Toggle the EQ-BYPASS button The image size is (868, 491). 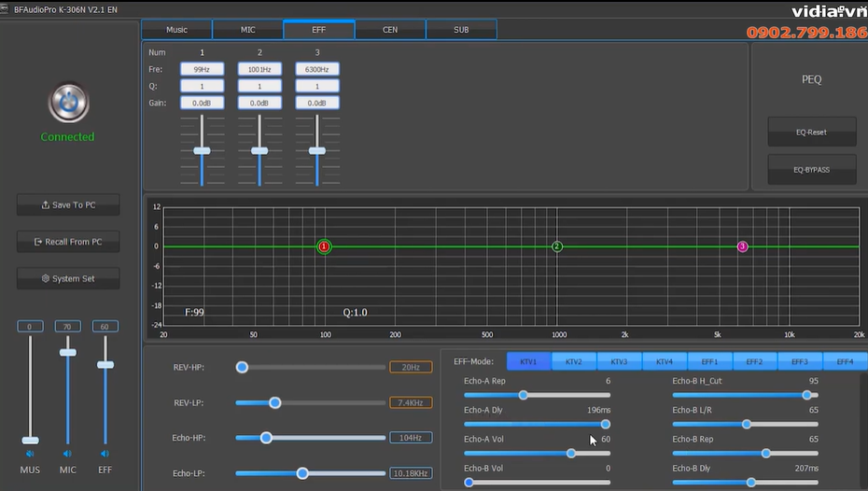pos(812,170)
